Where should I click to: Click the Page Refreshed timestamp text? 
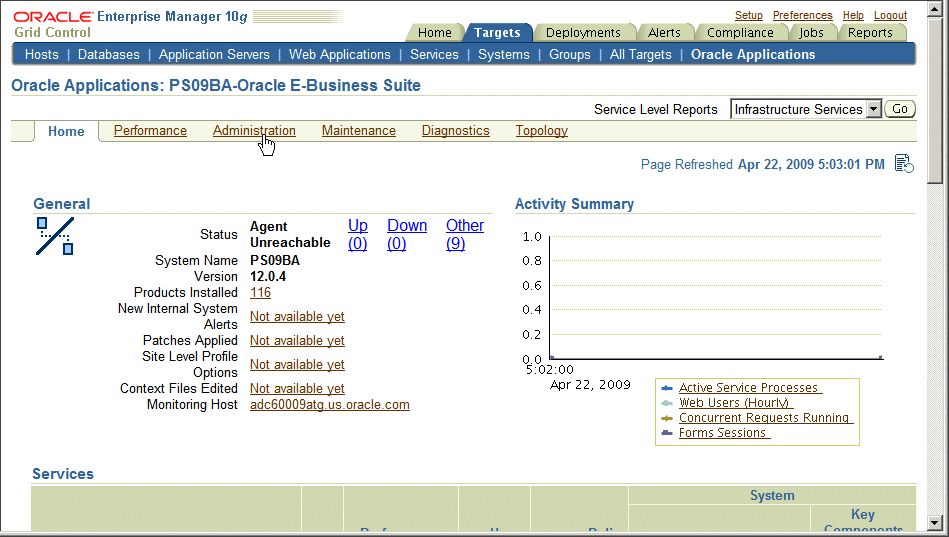click(x=811, y=165)
